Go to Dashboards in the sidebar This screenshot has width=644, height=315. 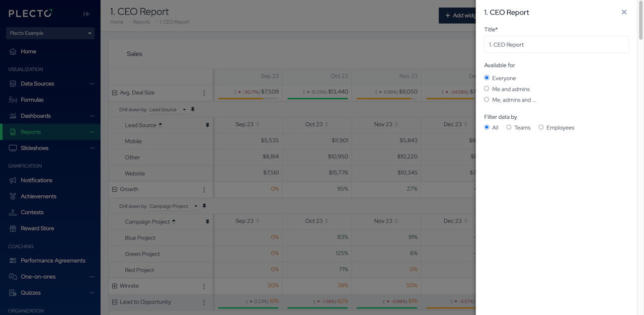pos(36,116)
